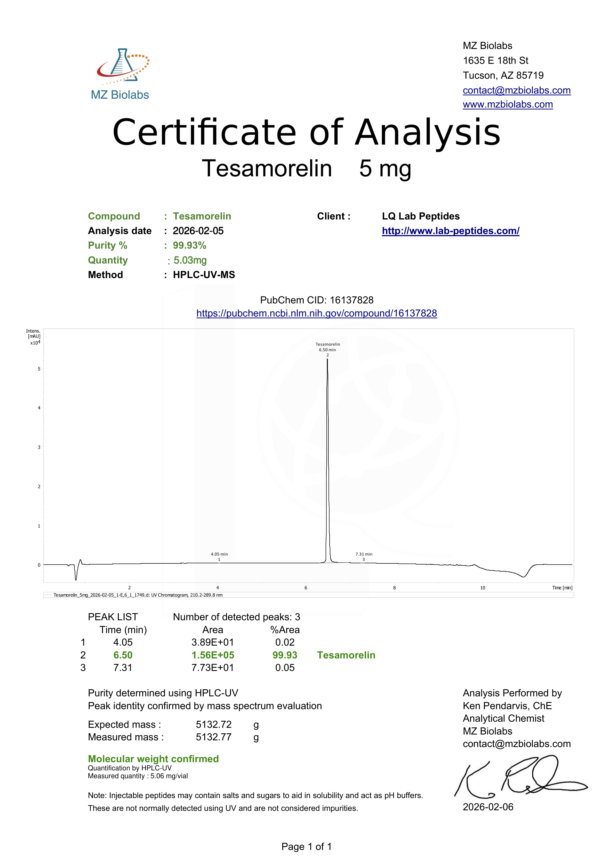Click the handwritten signature

click(521, 776)
